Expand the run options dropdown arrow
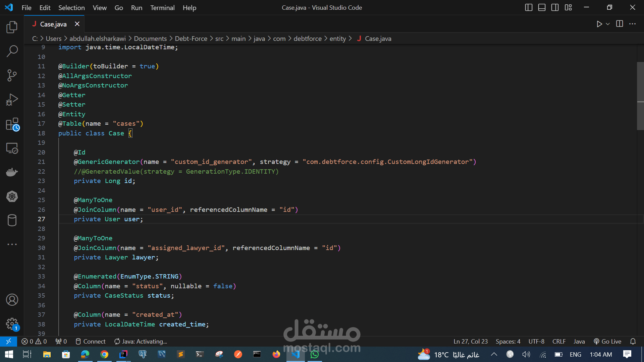644x362 pixels. pyautogui.click(x=608, y=24)
